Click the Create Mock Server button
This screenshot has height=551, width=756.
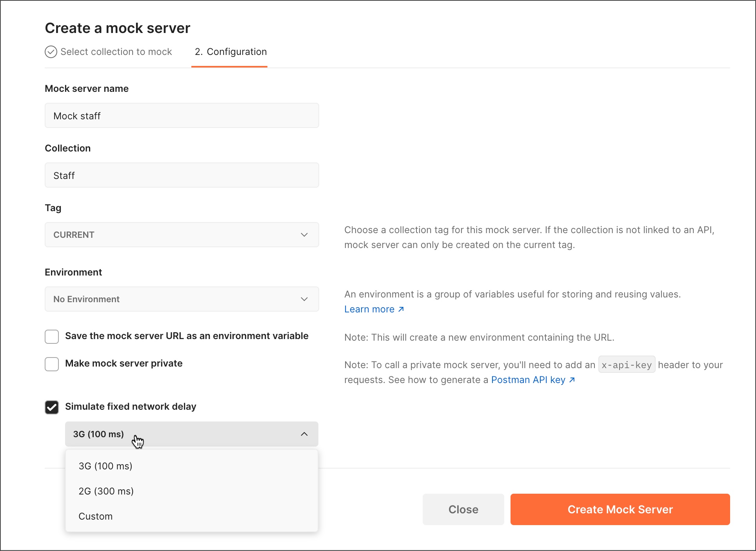[620, 509]
